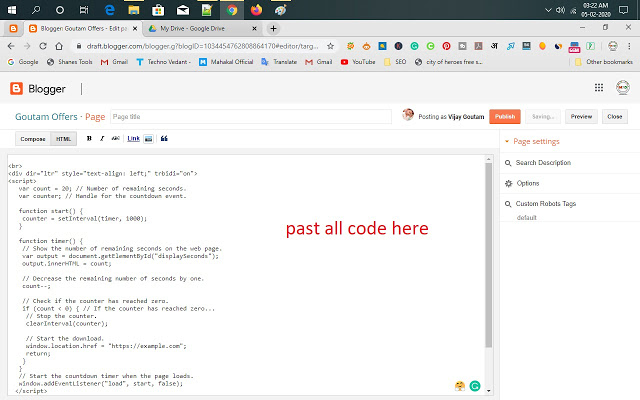Open the Techno Vedant bookmark

click(x=164, y=62)
